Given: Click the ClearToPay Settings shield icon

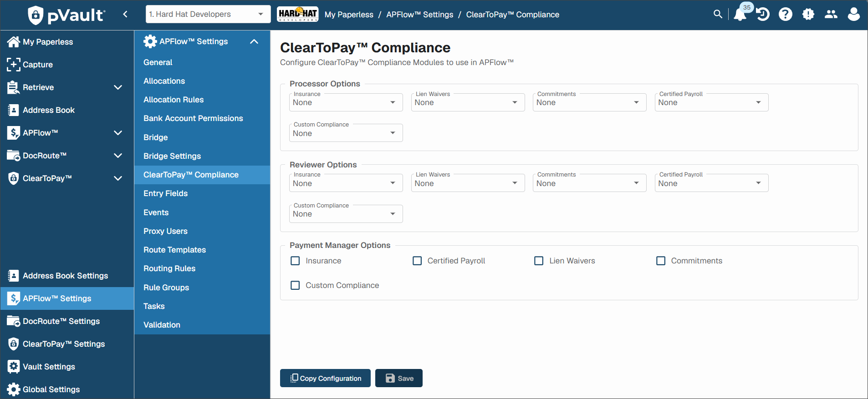Looking at the screenshot, I should (14, 344).
